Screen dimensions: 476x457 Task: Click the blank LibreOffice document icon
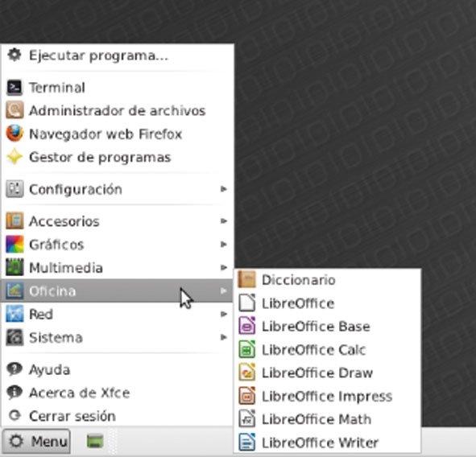coord(246,303)
